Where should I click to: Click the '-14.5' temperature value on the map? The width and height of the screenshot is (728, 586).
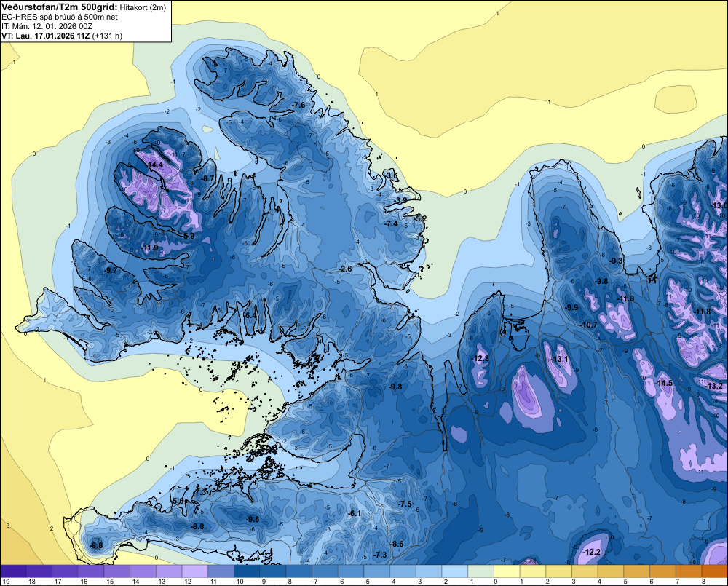663,383
